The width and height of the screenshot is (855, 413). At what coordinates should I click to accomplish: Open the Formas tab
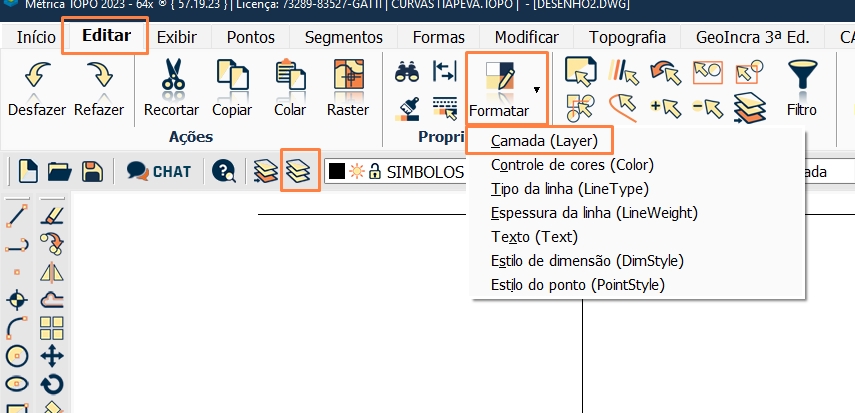pos(438,37)
